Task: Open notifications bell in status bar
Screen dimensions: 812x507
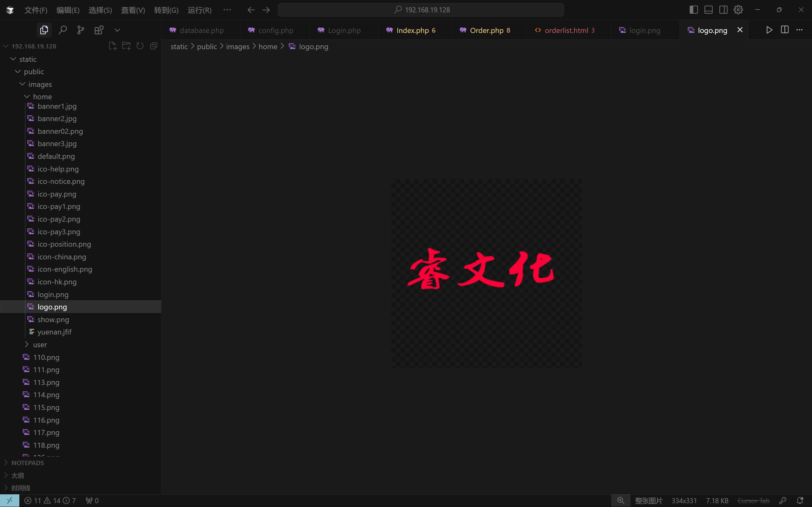Action: point(800,501)
